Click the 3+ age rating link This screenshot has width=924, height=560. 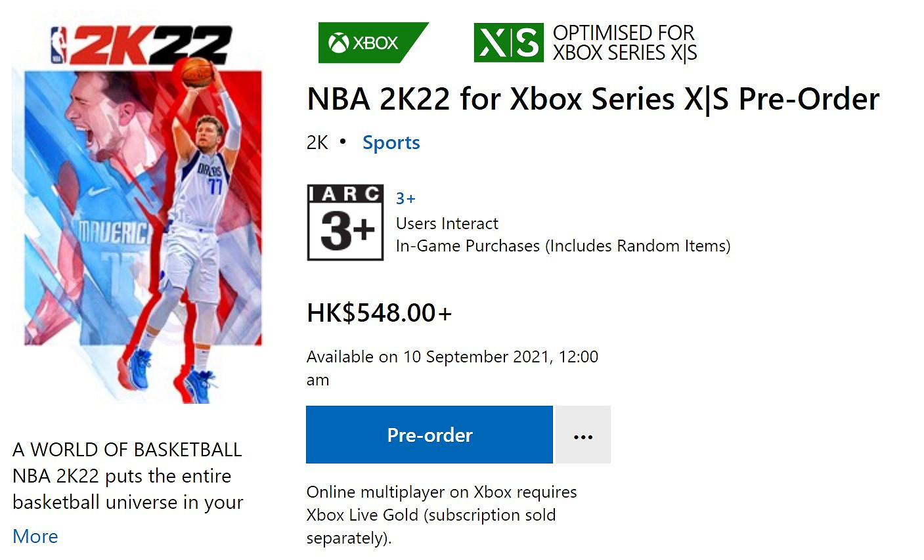(x=407, y=197)
